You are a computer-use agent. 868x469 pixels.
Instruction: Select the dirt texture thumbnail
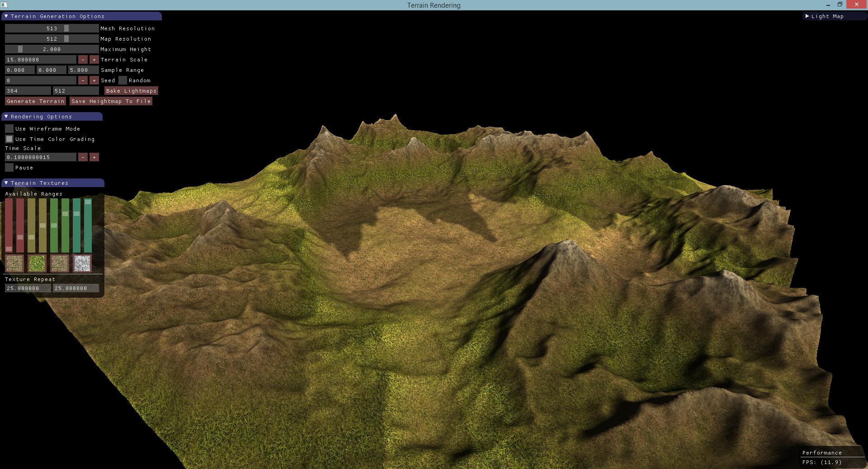click(14, 264)
